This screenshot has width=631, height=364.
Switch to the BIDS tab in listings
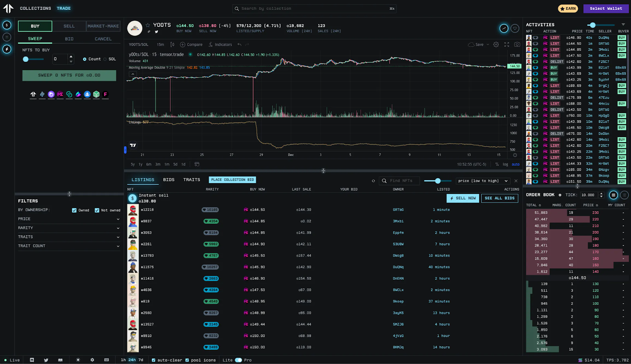coord(169,180)
